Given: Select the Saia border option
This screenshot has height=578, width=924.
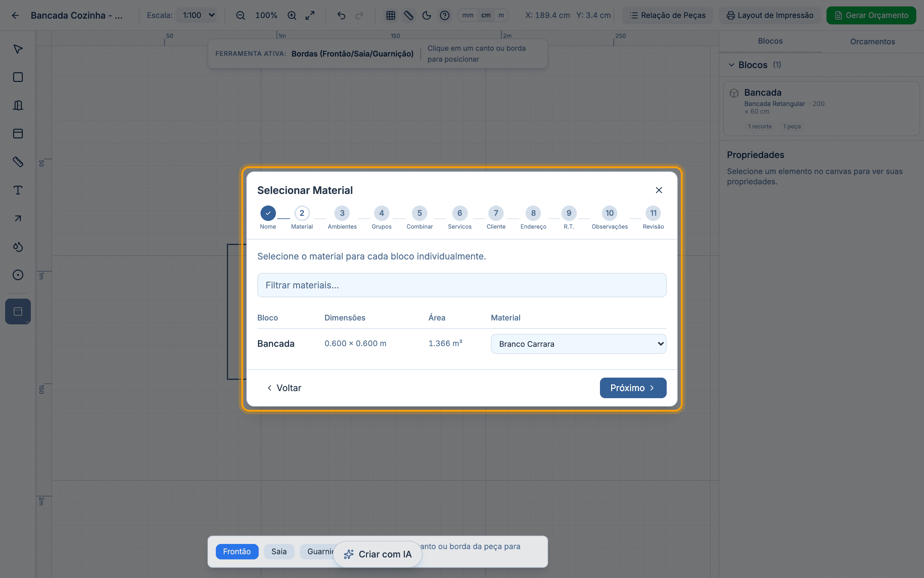Looking at the screenshot, I should (x=279, y=552).
